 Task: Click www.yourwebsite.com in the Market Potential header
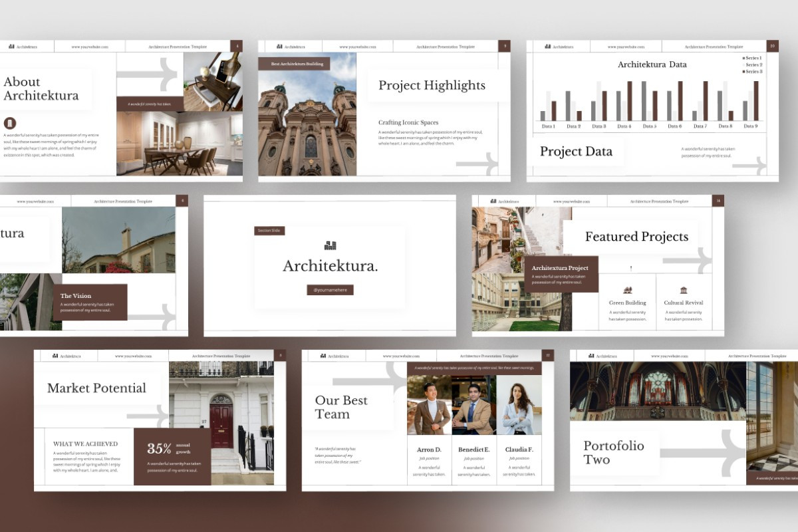(134, 356)
